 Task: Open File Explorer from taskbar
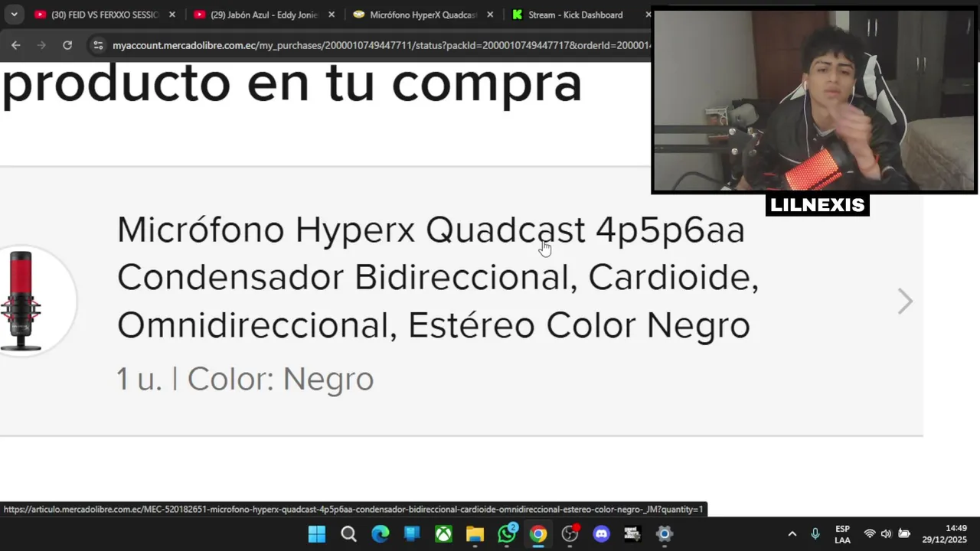point(475,534)
